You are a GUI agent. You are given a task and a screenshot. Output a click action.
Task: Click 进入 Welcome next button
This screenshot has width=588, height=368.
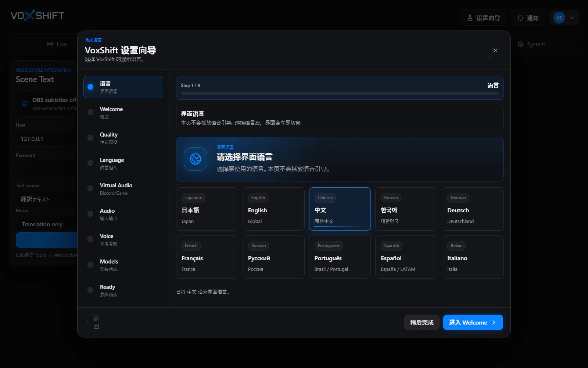[473, 322]
